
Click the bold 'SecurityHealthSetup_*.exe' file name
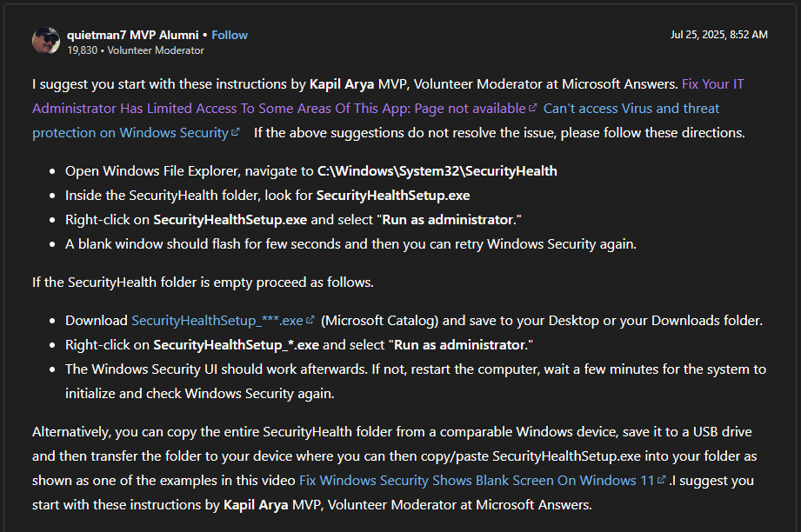pos(236,345)
